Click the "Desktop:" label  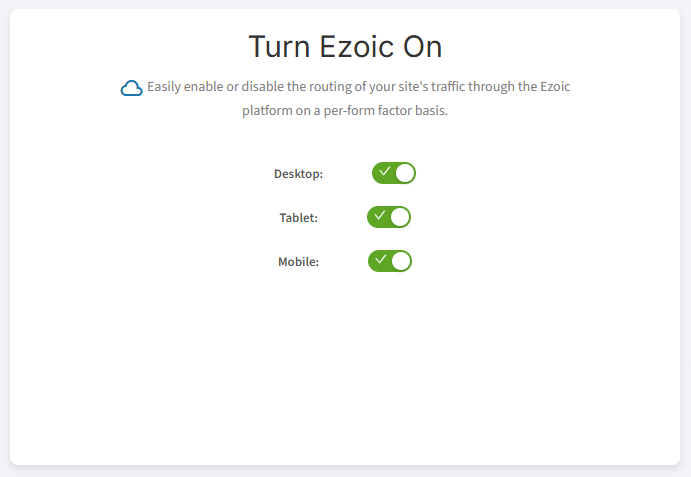(x=298, y=174)
